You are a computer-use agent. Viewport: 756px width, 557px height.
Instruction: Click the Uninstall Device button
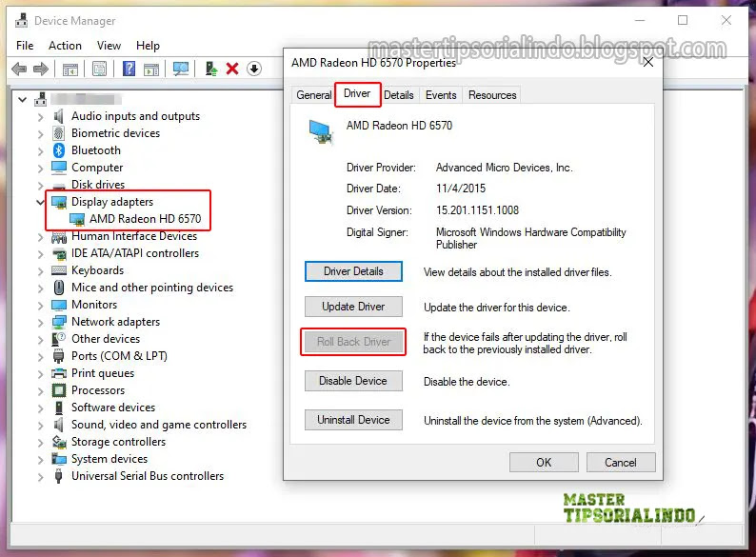click(353, 420)
